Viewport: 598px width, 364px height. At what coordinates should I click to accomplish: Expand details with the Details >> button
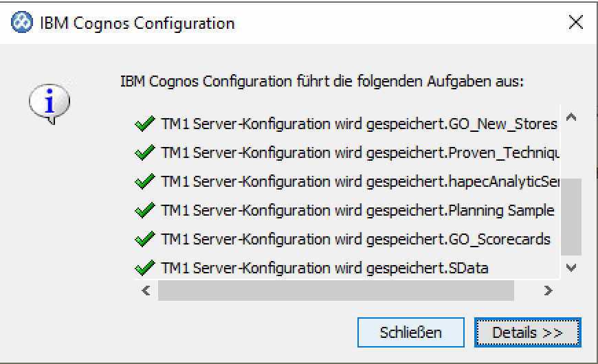pos(527,332)
